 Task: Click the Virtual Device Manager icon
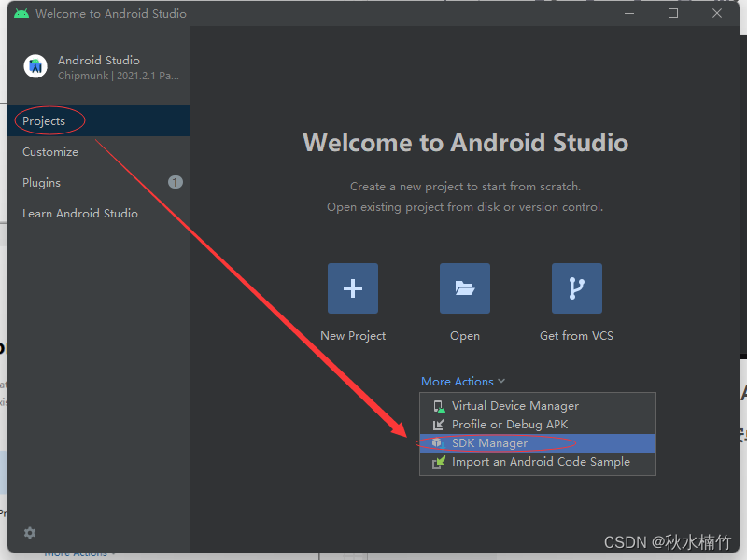[438, 406]
